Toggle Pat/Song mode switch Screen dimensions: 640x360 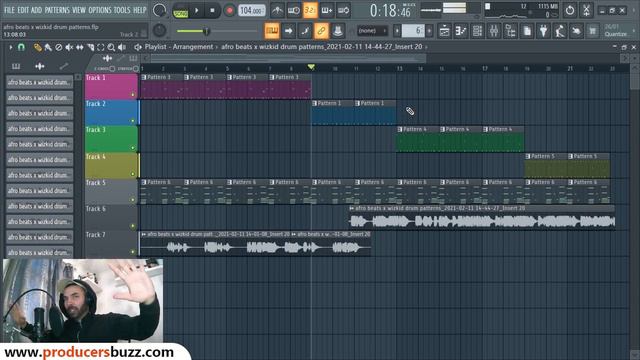[180, 11]
